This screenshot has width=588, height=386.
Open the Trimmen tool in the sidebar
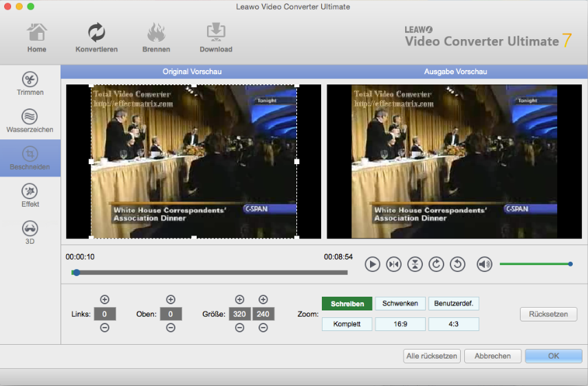point(30,84)
